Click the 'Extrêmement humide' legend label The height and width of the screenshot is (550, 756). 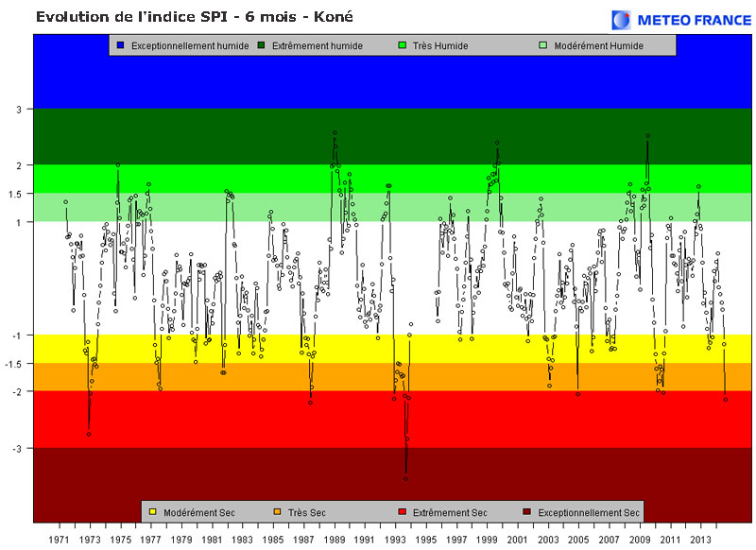pos(318,45)
